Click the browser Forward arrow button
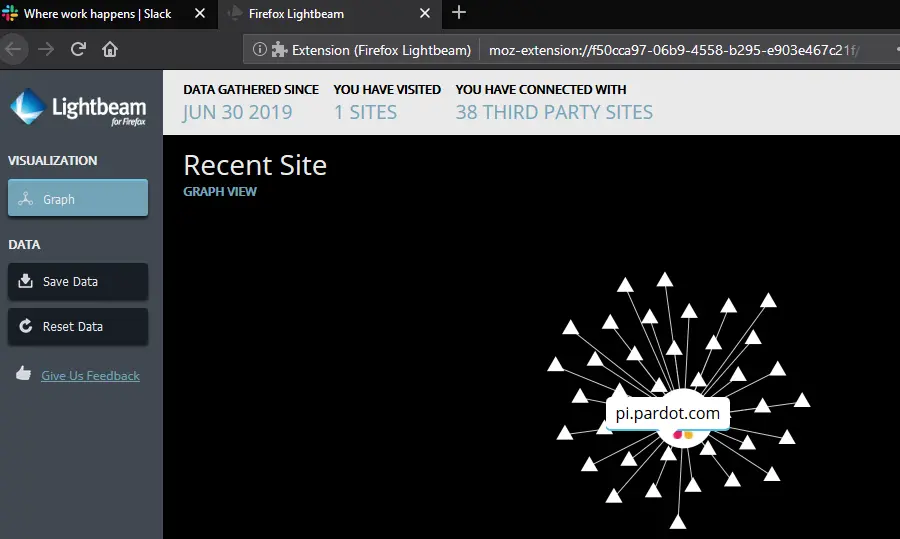Viewport: 900px width, 539px height. [x=46, y=49]
